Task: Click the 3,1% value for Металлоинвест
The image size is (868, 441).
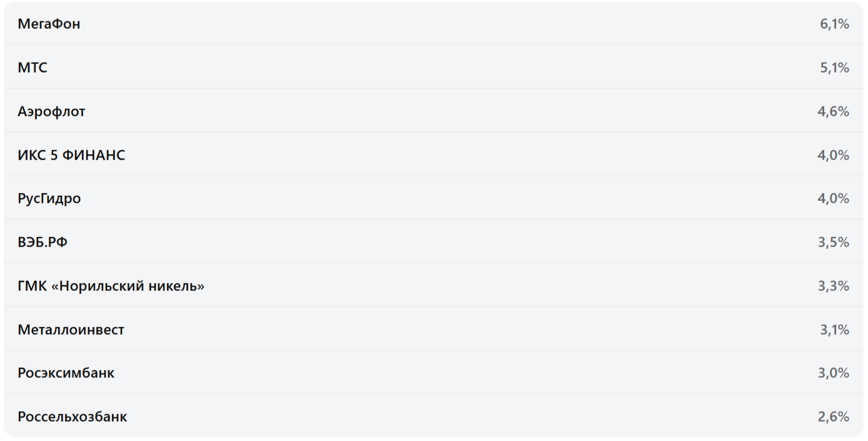Action: (834, 330)
